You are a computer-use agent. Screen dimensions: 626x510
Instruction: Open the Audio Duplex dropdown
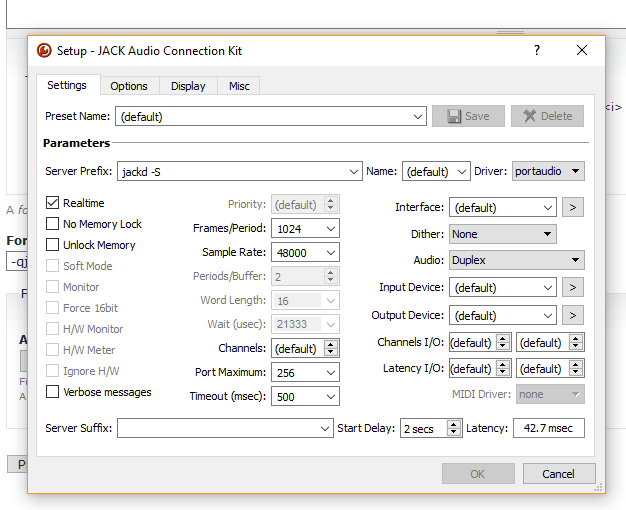coord(517,260)
